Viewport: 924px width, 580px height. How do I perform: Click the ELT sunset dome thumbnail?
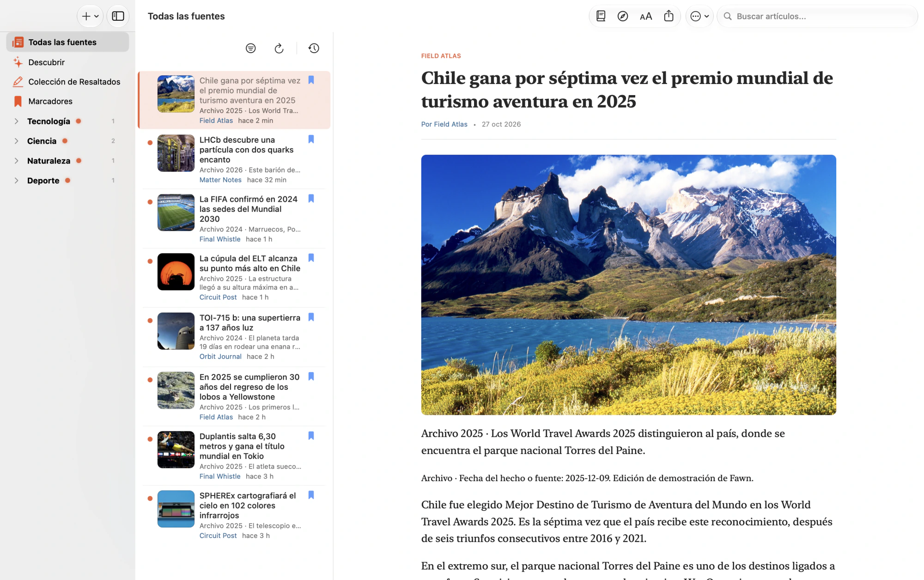176,272
